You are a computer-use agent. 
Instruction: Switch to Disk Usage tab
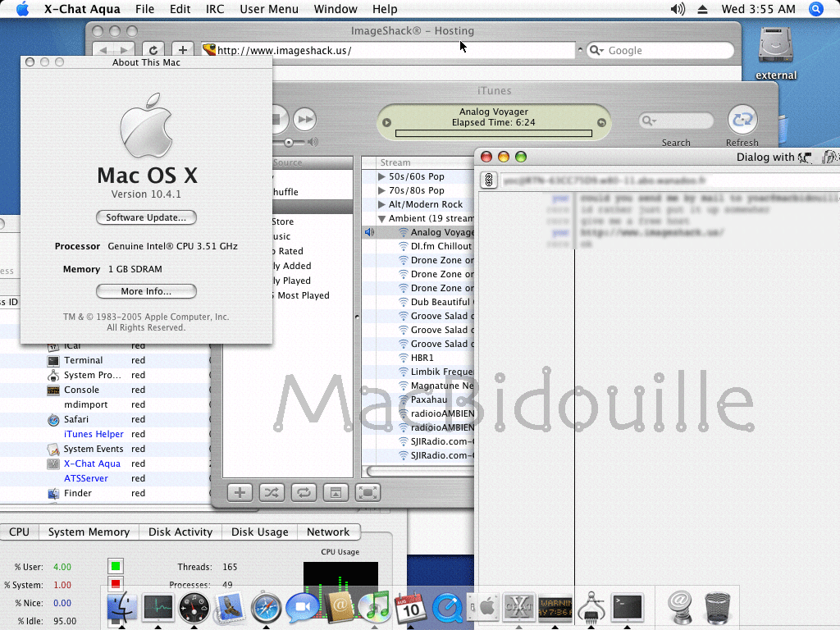click(260, 532)
